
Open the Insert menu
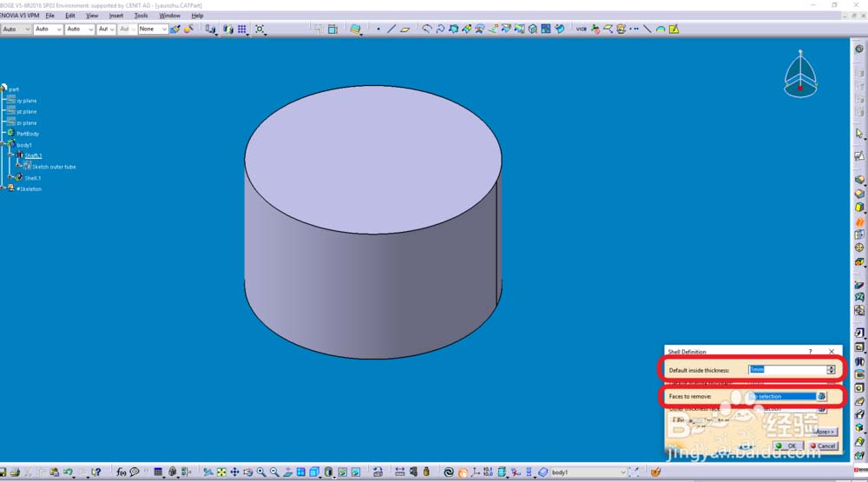pyautogui.click(x=116, y=16)
